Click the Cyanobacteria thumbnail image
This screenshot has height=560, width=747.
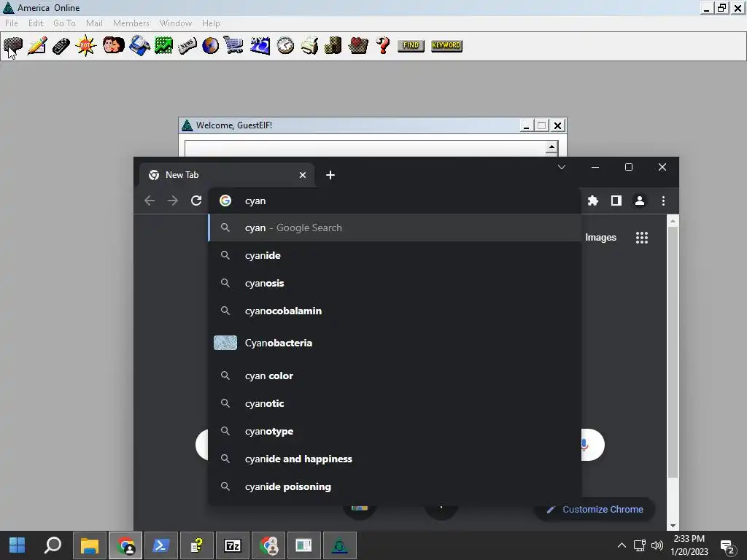click(x=225, y=343)
